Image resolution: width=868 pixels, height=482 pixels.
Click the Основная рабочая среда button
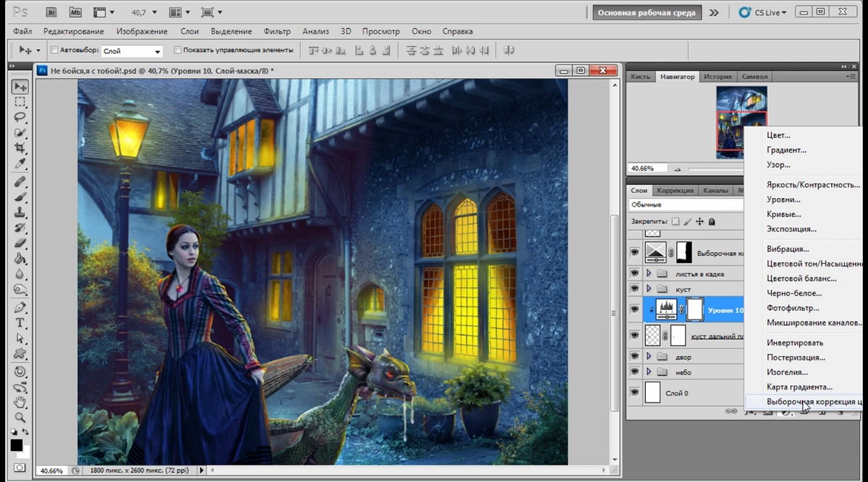tap(647, 12)
